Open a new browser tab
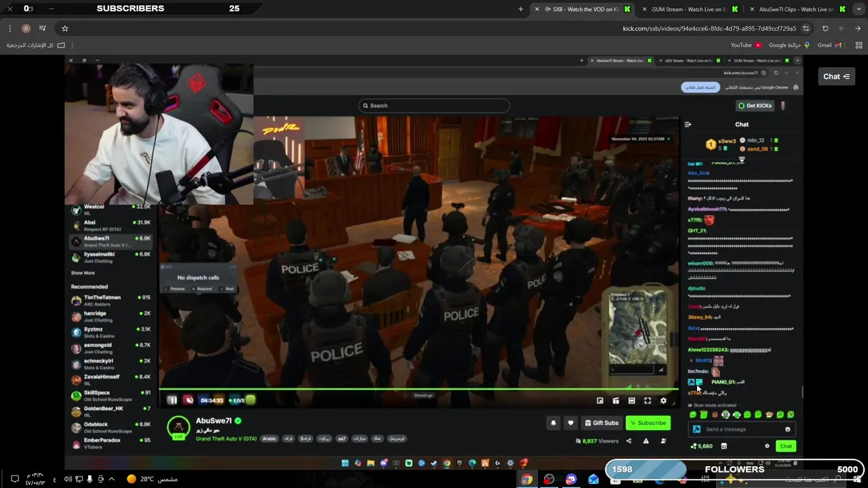 tap(521, 9)
